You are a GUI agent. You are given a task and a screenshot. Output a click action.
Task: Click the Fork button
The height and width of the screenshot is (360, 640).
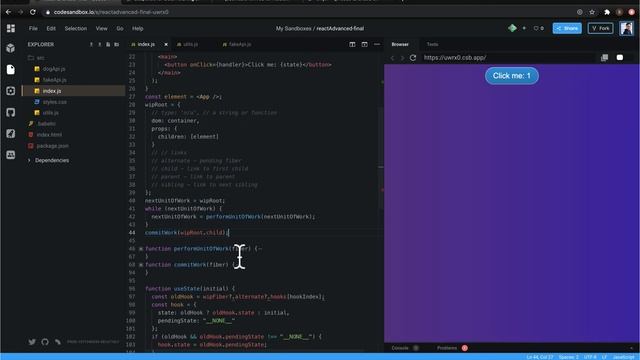[600, 28]
